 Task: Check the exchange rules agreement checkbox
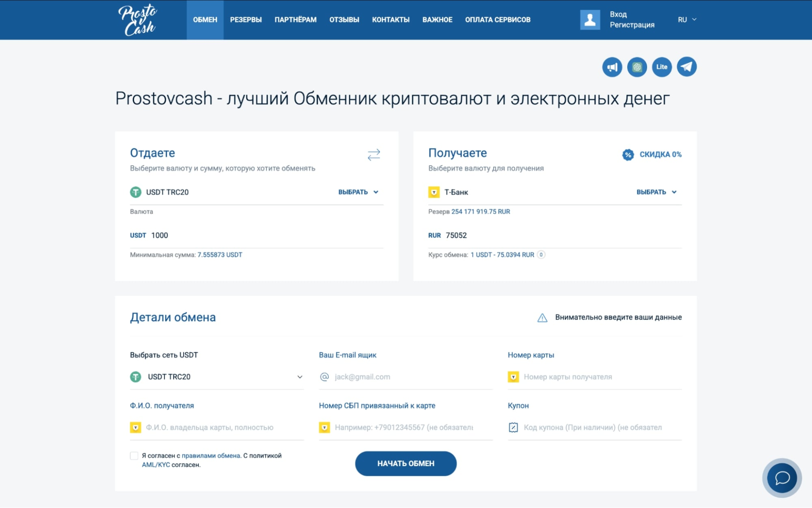pos(134,456)
